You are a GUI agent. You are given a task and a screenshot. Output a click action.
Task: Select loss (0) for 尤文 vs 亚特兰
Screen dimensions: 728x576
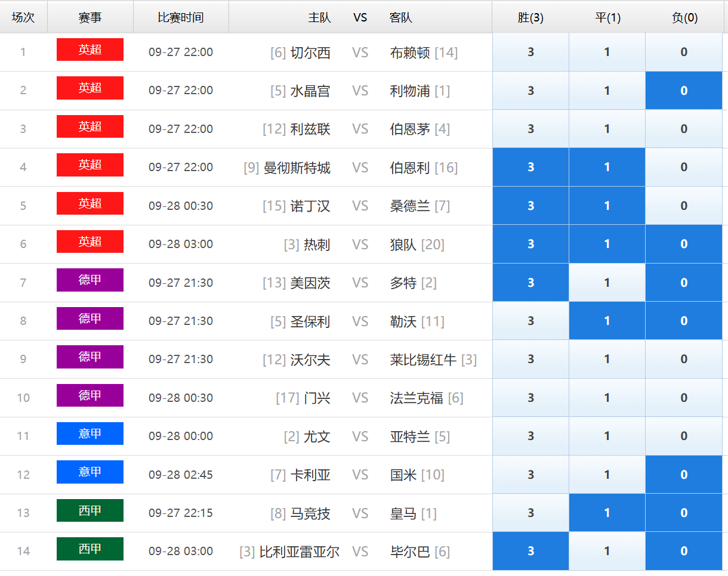pyautogui.click(x=683, y=436)
